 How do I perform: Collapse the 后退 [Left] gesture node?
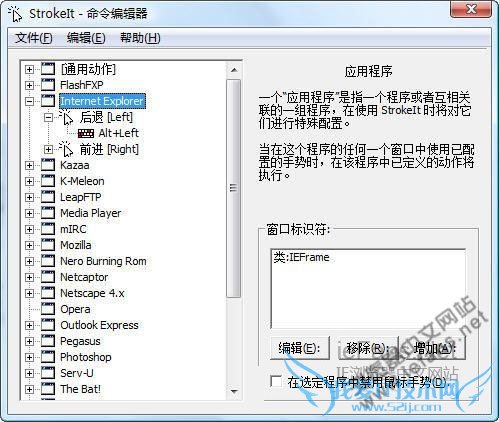[49, 117]
